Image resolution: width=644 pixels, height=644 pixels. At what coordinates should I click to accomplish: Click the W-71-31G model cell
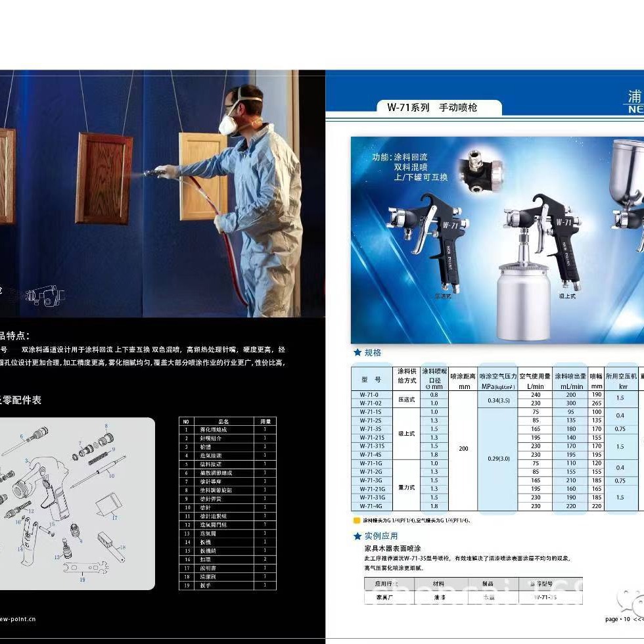pos(372,498)
